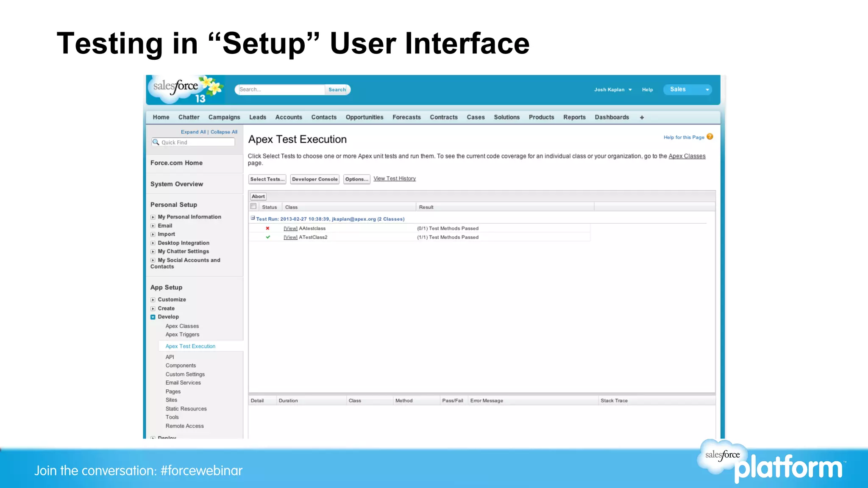Follow the Apex Classes link in description
This screenshot has height=488, width=868.
point(687,156)
